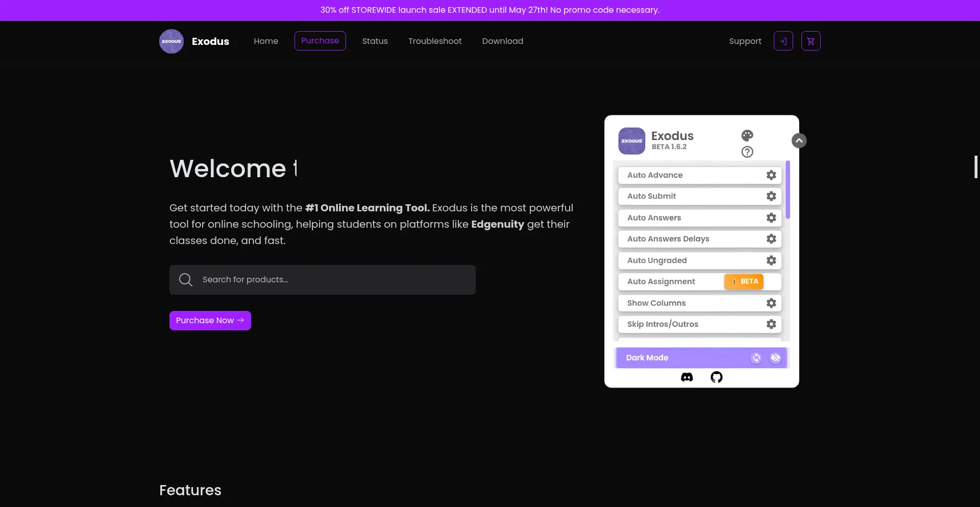The height and width of the screenshot is (507, 980).
Task: Focus the Search for products field
Action: coord(323,280)
